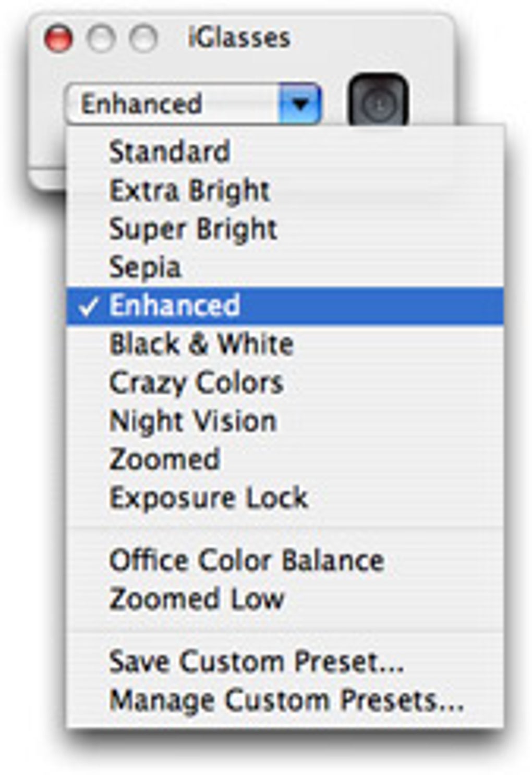
Task: Select Super Bright preset
Action: click(x=285, y=229)
